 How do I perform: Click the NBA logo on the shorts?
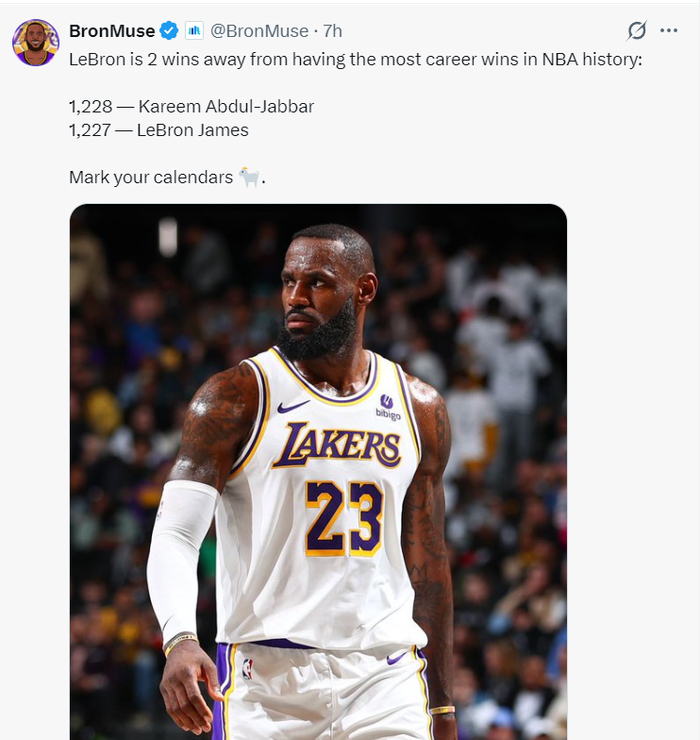(x=247, y=668)
